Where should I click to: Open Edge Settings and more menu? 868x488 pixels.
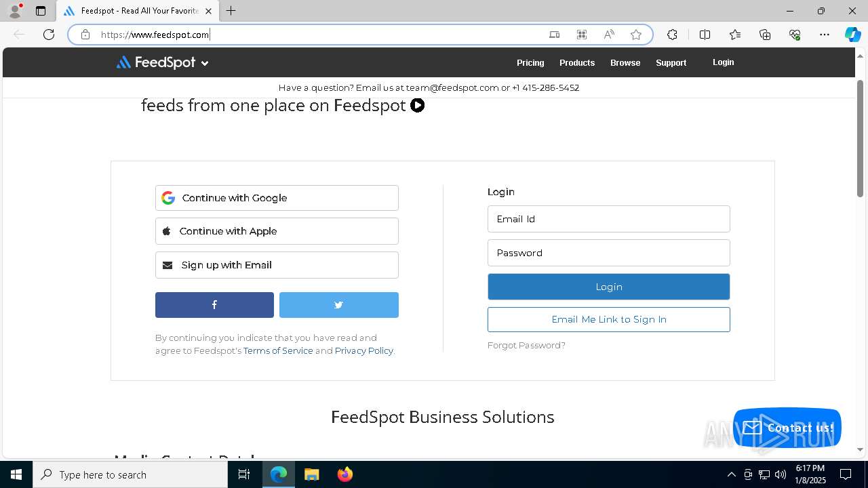pos(825,35)
